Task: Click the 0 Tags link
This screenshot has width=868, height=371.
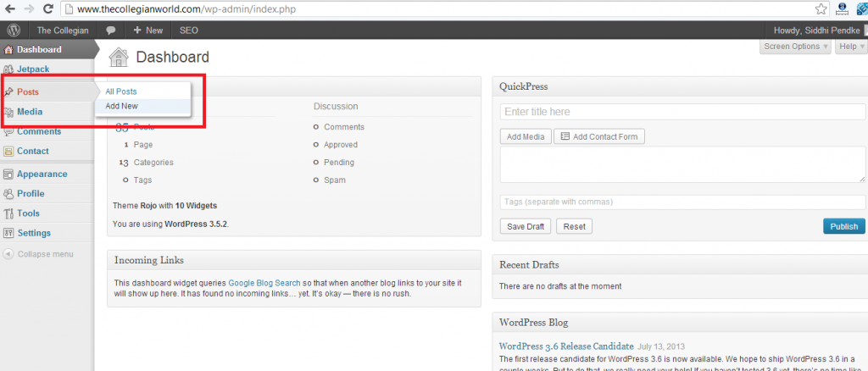Action: pyautogui.click(x=137, y=180)
